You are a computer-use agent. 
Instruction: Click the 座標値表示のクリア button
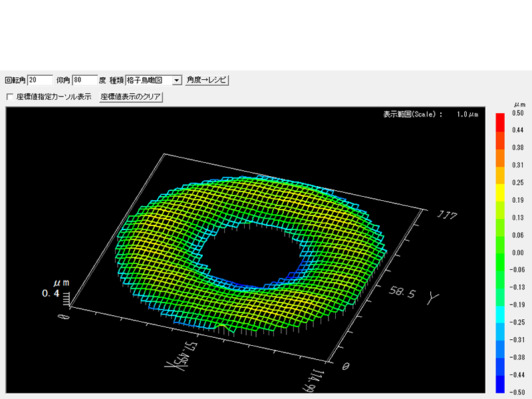click(130, 96)
